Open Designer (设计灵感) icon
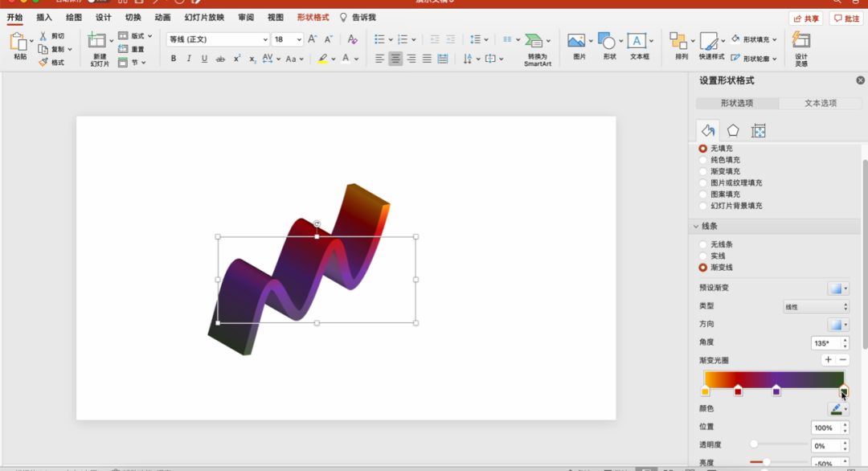The width and height of the screenshot is (868, 471). [801, 40]
